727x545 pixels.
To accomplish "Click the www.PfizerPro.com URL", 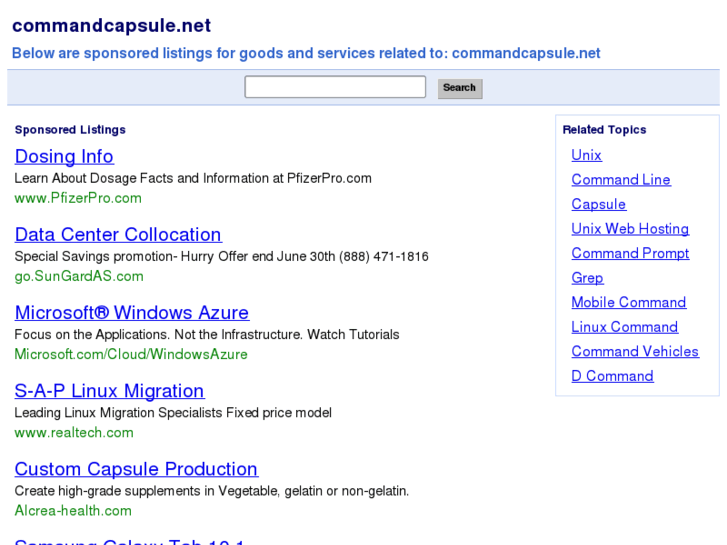I will 78,198.
